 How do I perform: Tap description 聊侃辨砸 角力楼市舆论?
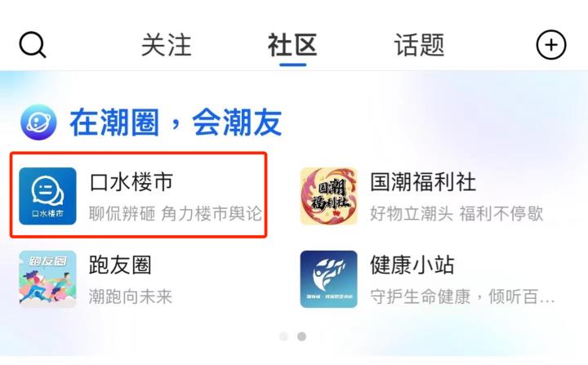tap(175, 214)
